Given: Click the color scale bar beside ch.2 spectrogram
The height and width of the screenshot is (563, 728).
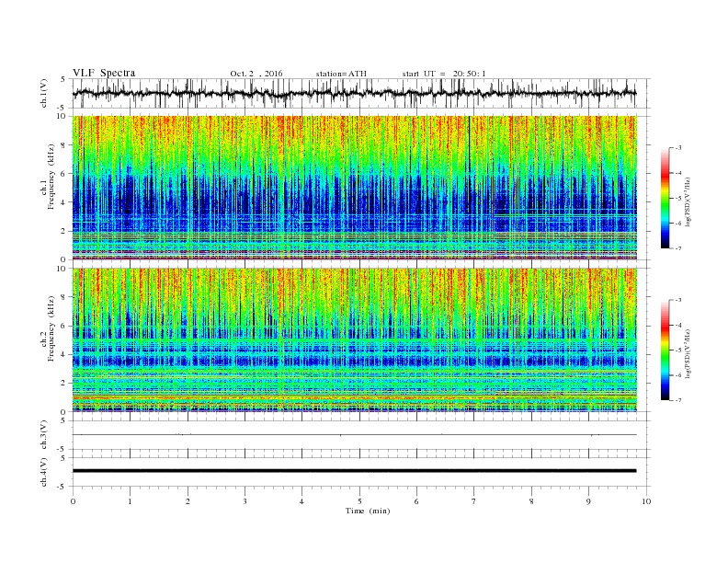Looking at the screenshot, I should tap(665, 350).
